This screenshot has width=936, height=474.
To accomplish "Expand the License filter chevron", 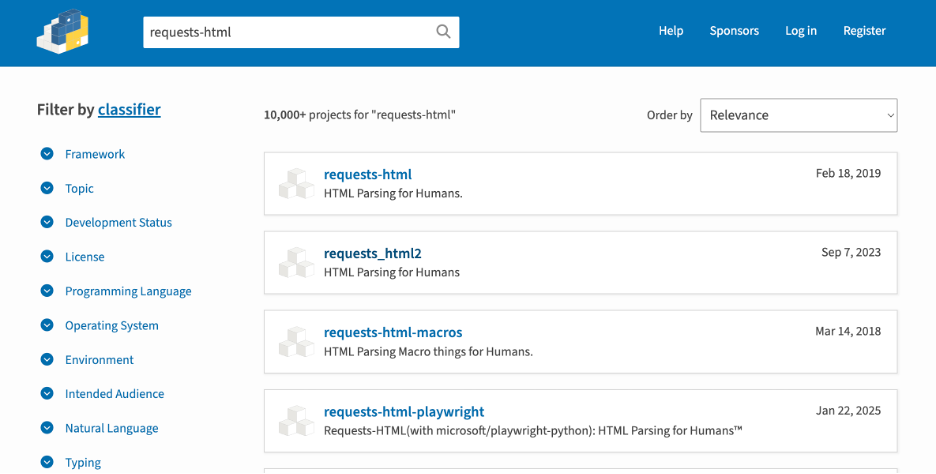I will 47,257.
